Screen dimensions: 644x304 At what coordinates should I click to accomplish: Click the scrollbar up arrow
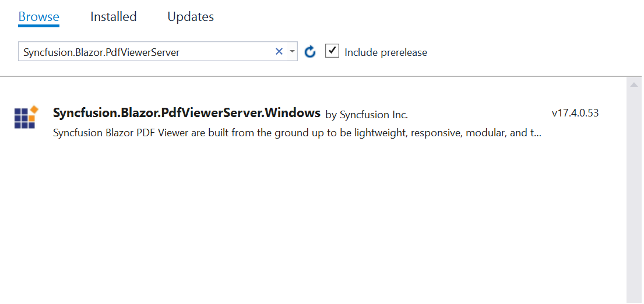(x=634, y=84)
